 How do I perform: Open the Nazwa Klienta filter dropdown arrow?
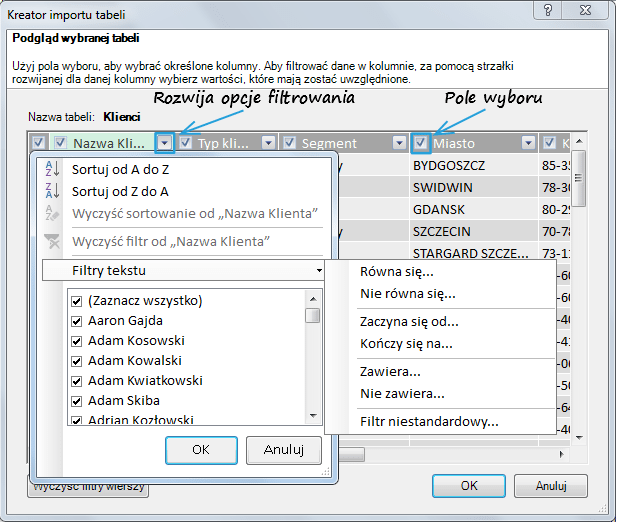pyautogui.click(x=166, y=143)
